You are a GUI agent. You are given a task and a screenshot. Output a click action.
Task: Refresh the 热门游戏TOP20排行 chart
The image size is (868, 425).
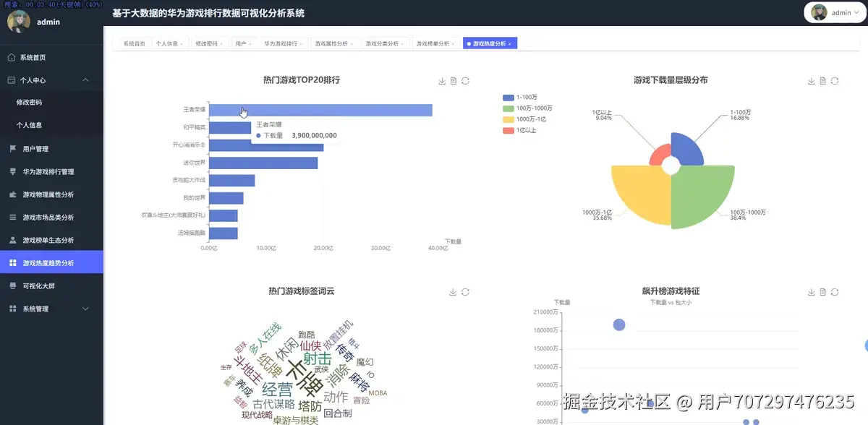pyautogui.click(x=465, y=81)
